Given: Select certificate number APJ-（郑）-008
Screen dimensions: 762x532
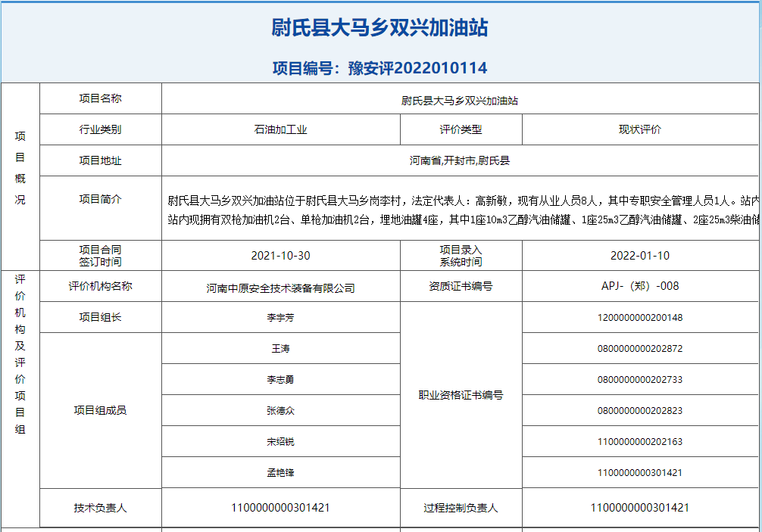Looking at the screenshot, I should pyautogui.click(x=639, y=286).
